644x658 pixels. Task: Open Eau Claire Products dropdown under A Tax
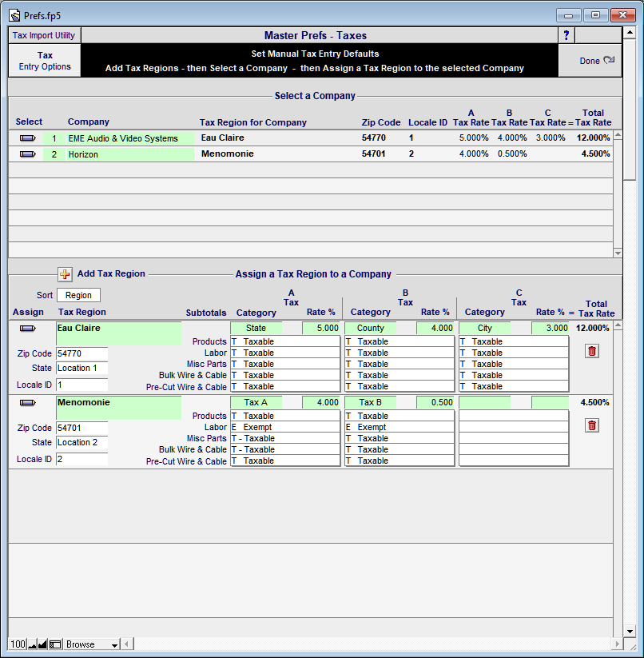(285, 341)
